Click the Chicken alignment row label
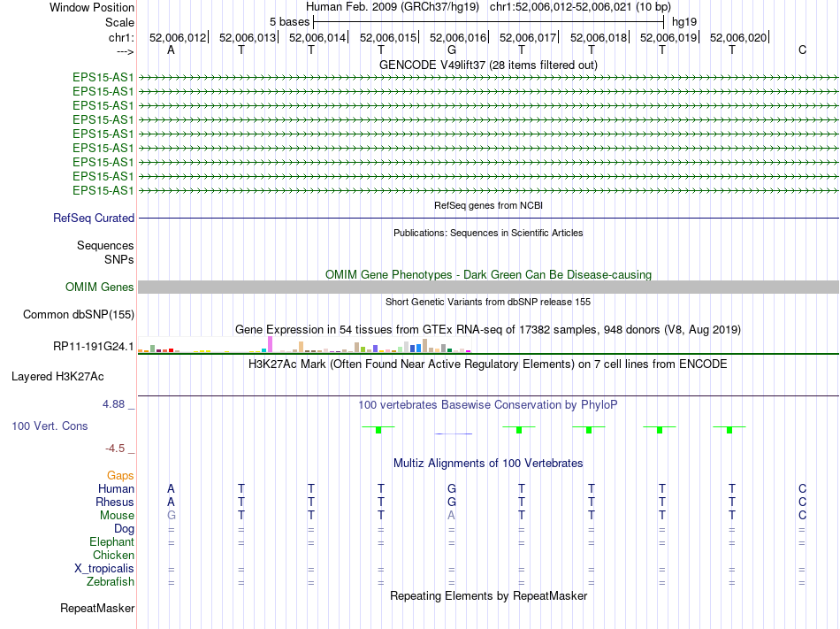The width and height of the screenshot is (840, 629). tap(113, 555)
